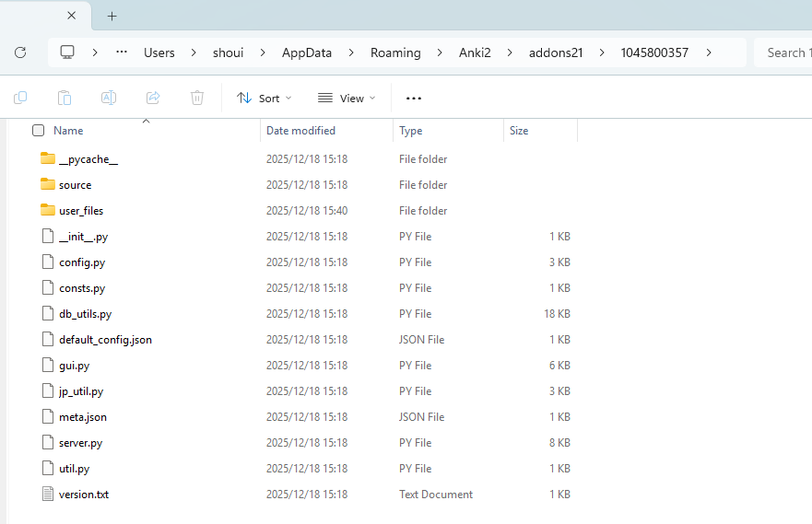Select the default_config.json file name
The image size is (812, 524).
(x=106, y=340)
